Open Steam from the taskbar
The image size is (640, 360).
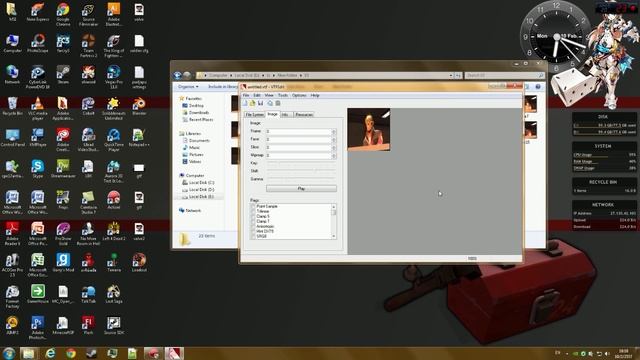click(x=91, y=353)
